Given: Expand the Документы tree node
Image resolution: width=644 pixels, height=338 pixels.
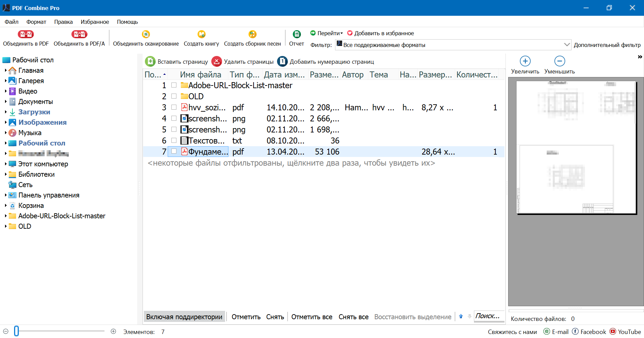Looking at the screenshot, I should (6, 102).
